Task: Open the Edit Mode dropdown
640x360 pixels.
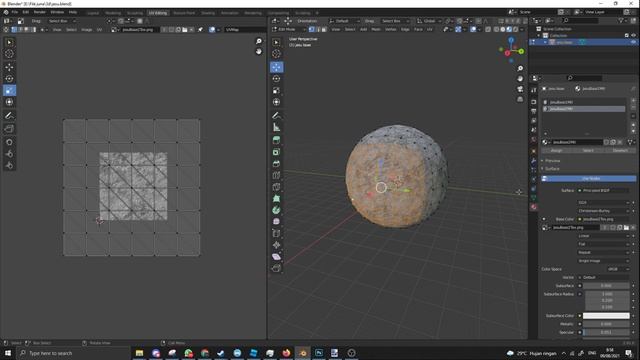Action: [289, 29]
